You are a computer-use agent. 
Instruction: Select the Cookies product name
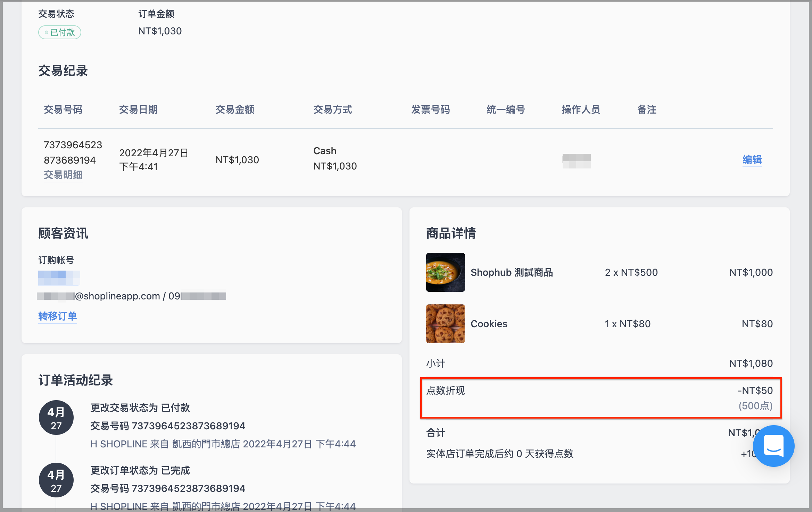click(x=489, y=324)
